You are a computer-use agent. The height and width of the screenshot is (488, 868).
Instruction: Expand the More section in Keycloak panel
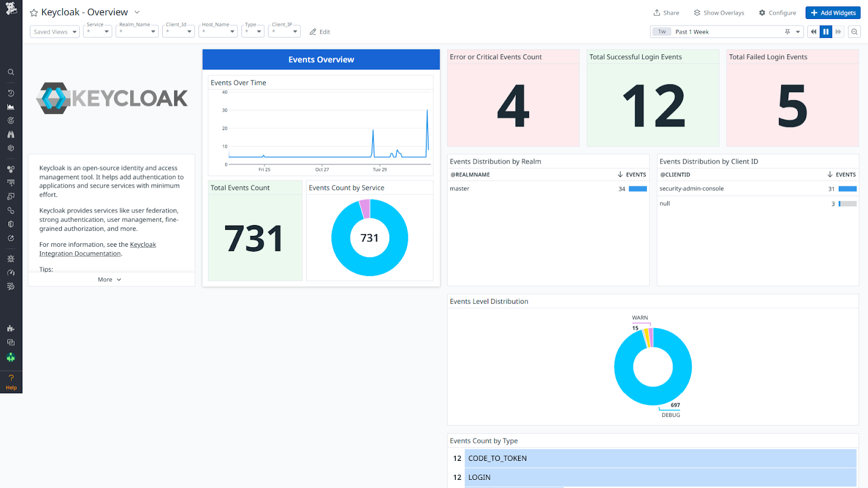click(108, 279)
